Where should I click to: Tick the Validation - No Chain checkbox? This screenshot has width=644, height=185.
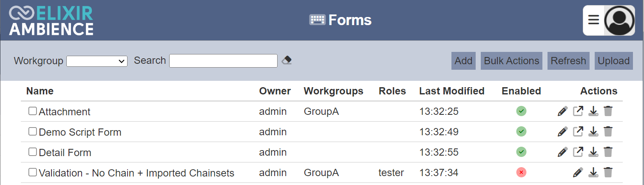(33, 172)
